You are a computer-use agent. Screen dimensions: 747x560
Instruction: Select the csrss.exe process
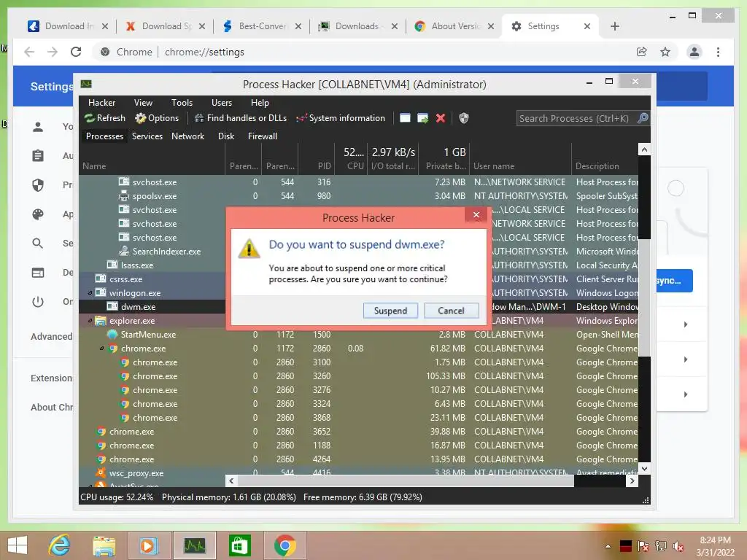pos(125,279)
